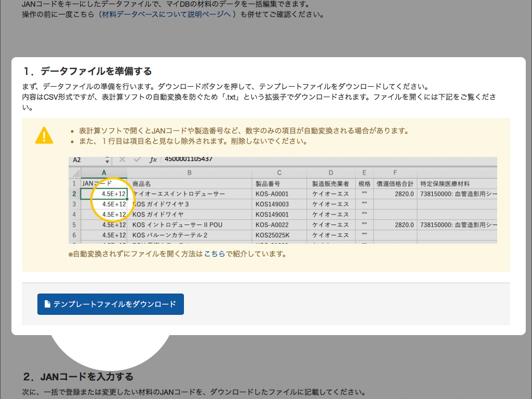This screenshot has width=532, height=399.
Task: Select row 5 header in the spreadsheet
Action: click(x=74, y=225)
